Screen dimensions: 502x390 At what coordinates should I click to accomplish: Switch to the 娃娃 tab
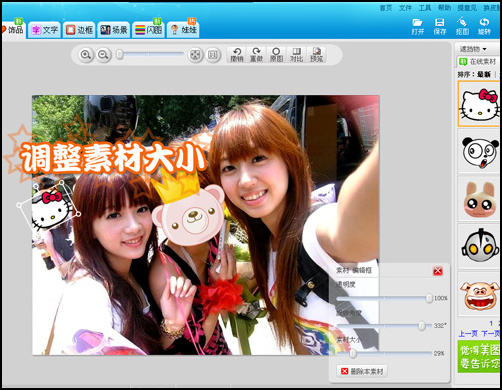(x=183, y=30)
